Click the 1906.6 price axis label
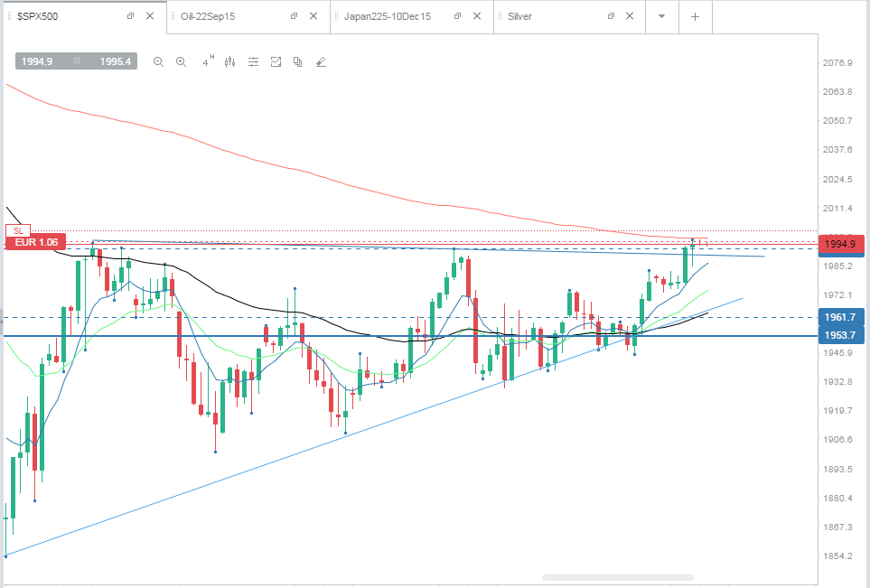 click(837, 439)
